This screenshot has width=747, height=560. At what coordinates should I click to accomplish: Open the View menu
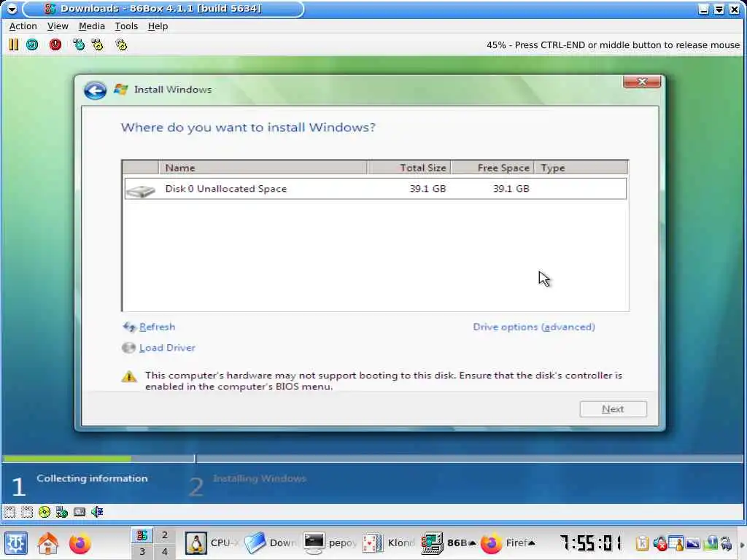point(58,26)
